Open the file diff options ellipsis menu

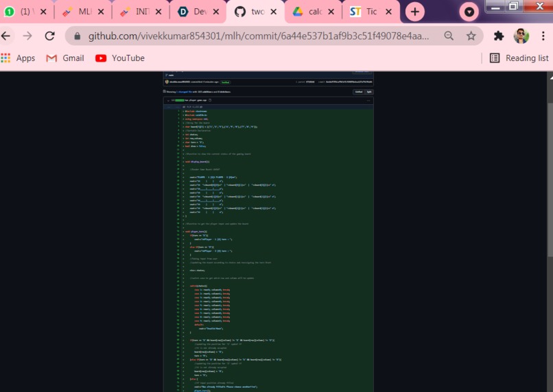(x=368, y=101)
